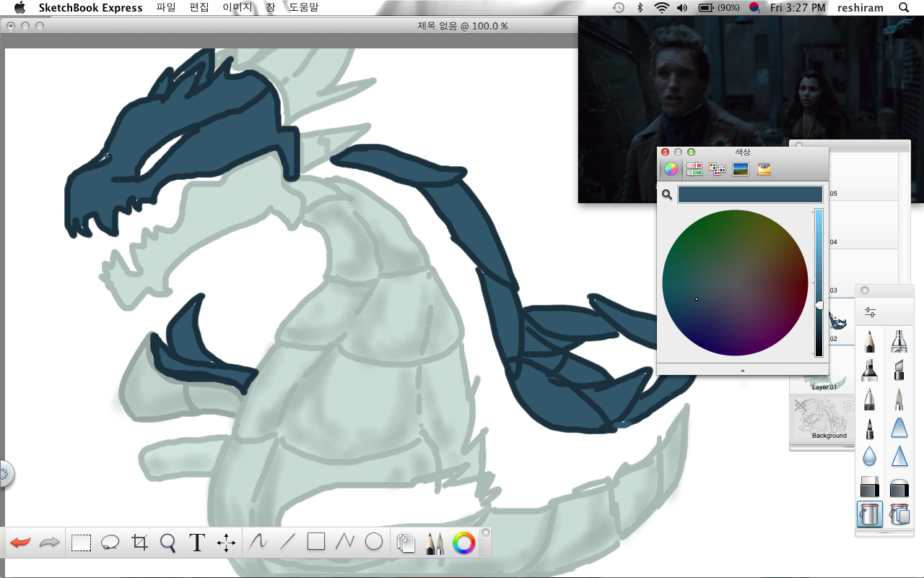
Task: Open the Apple menu
Action: [x=19, y=7]
